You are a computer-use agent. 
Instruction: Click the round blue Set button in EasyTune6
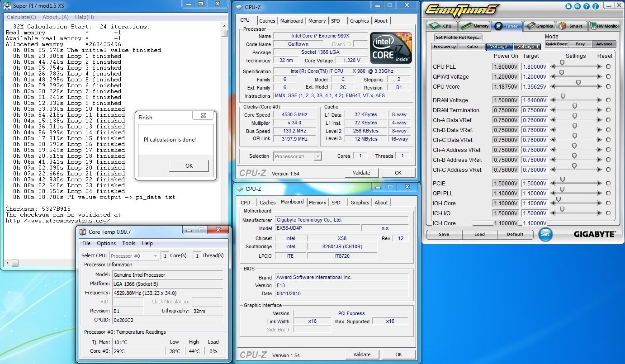545,234
